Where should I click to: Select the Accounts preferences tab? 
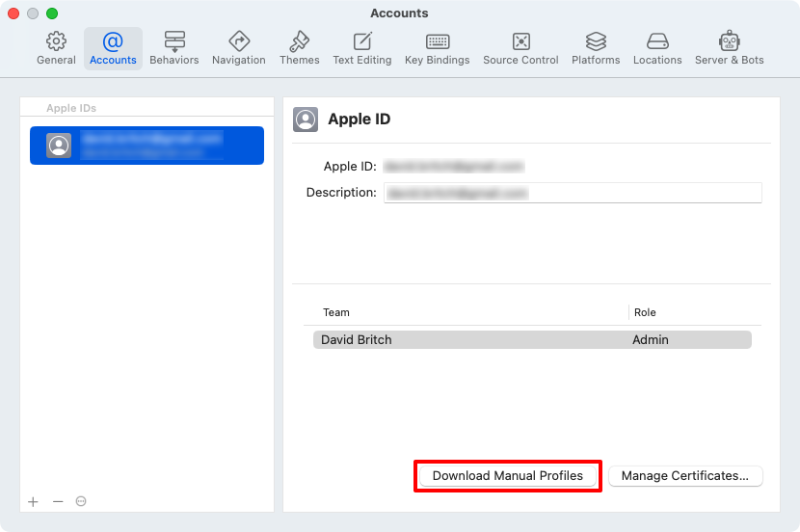(113, 49)
